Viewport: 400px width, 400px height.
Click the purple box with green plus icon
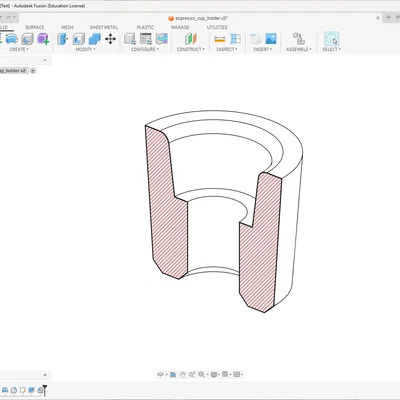pos(43,39)
